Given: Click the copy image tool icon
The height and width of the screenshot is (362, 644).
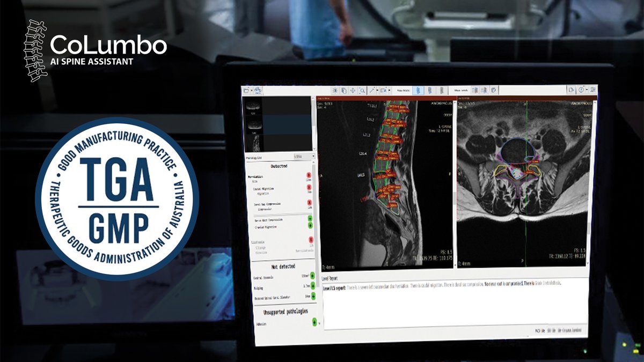Looking at the screenshot, I should [344, 91].
